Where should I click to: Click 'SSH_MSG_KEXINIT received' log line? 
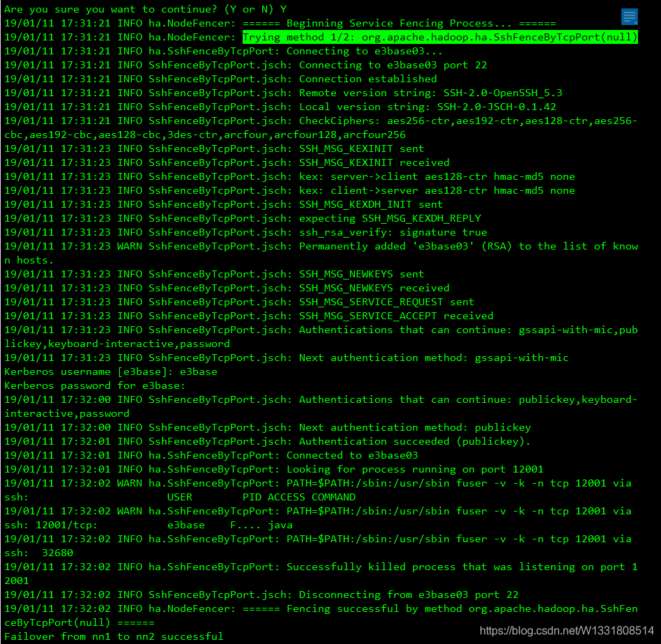[x=227, y=162]
